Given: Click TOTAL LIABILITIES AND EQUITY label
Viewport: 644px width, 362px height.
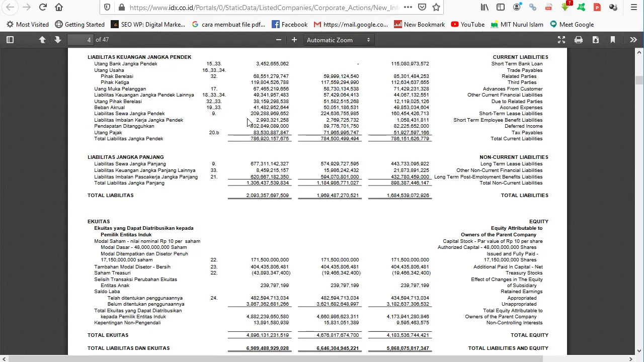Looking at the screenshot, I should [x=508, y=348].
